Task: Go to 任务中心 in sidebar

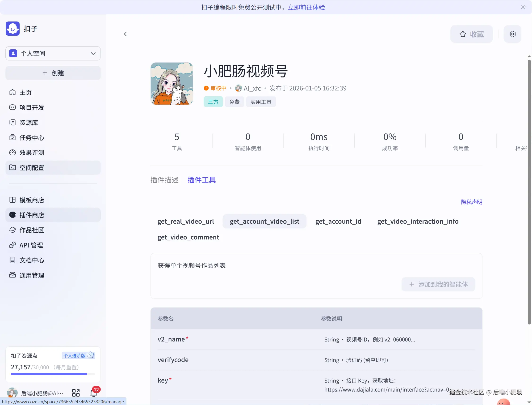Action: pos(32,138)
